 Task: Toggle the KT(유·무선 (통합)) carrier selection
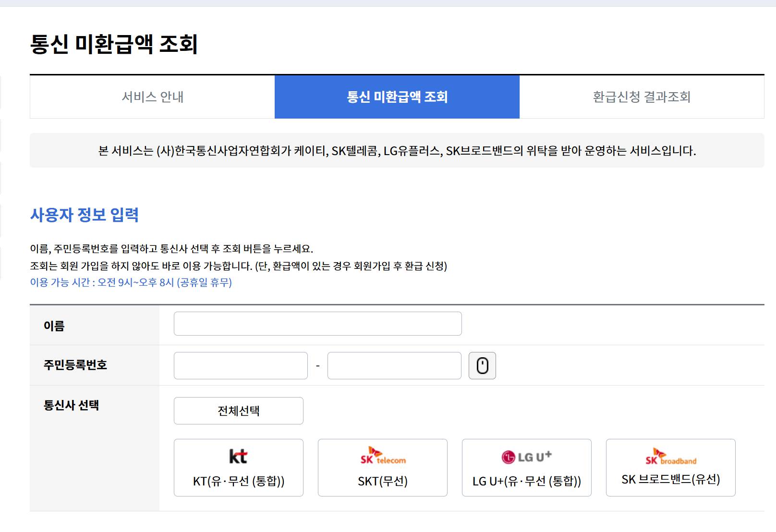239,467
